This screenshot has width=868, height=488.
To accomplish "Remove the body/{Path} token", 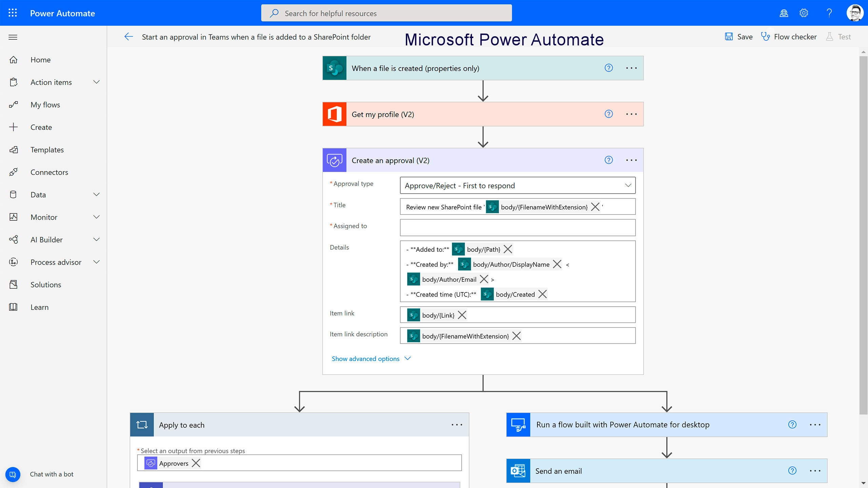I will 508,249.
